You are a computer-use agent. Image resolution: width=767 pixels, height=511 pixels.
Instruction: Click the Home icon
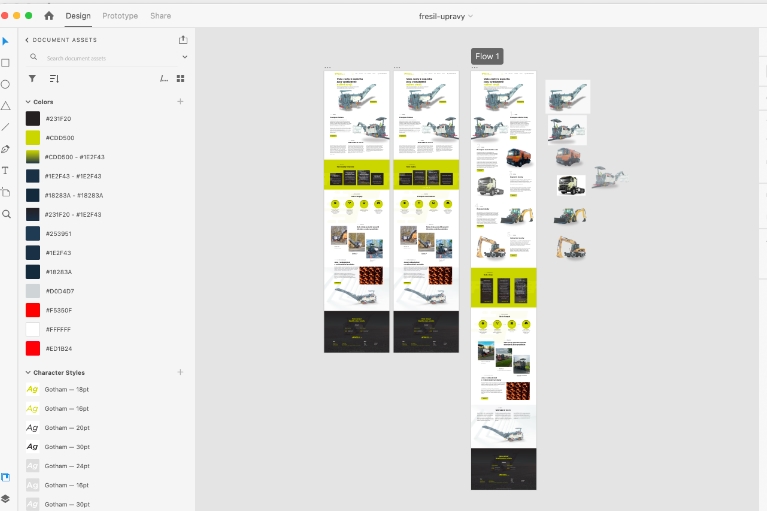(x=49, y=16)
